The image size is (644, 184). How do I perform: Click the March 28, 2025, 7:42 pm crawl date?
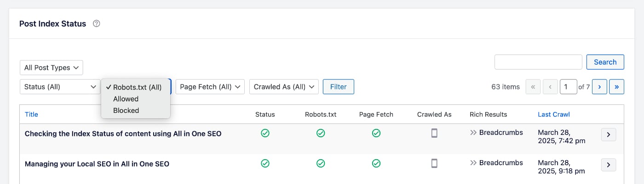click(x=562, y=137)
